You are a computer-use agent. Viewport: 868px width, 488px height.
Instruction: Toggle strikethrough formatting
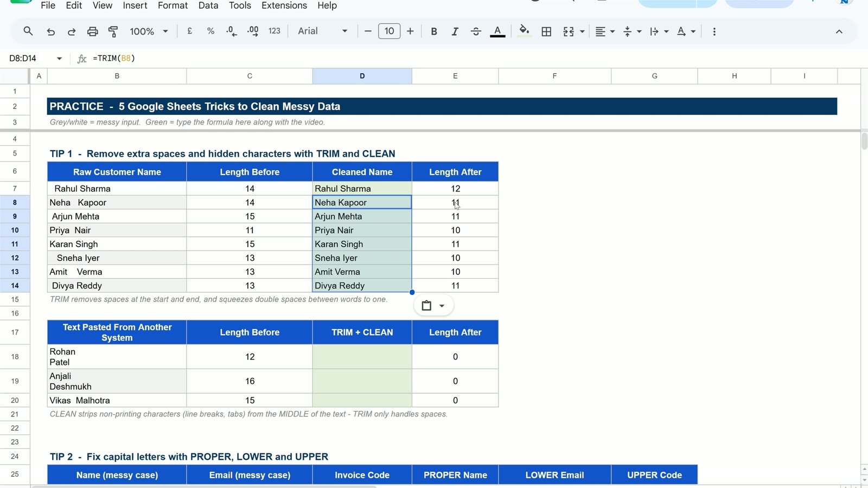(x=476, y=31)
